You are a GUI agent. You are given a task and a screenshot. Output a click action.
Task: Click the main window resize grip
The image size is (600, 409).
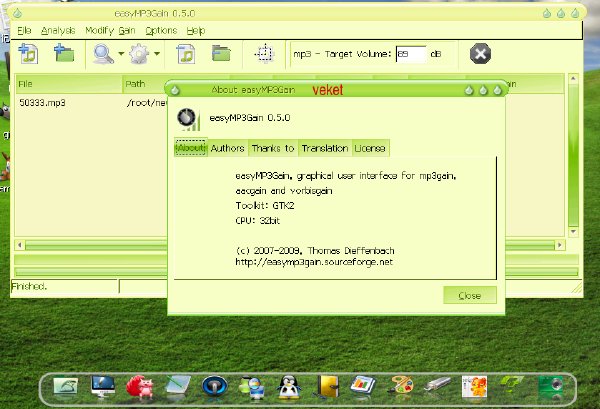(x=577, y=288)
